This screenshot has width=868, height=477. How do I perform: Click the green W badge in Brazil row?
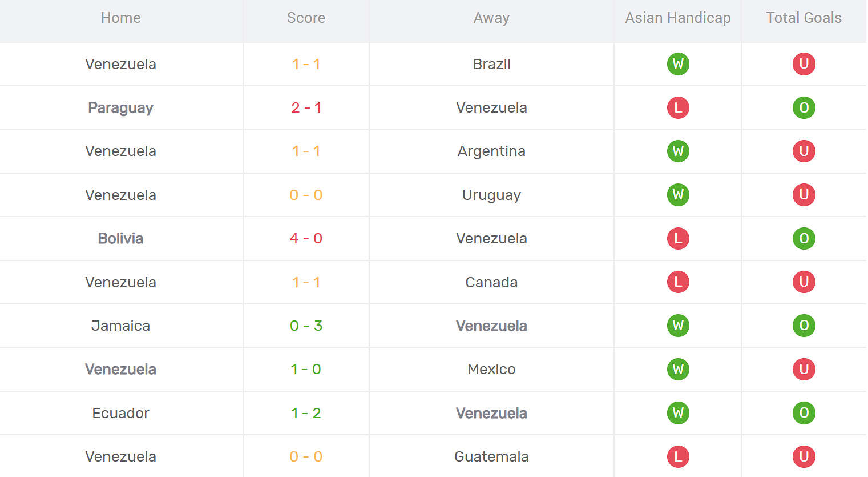[678, 64]
